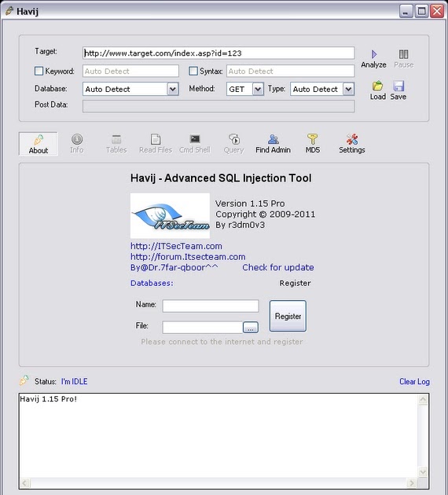The height and width of the screenshot is (495, 448).
Task: Click the log horizontal scroll left arrow
Action: point(25,482)
